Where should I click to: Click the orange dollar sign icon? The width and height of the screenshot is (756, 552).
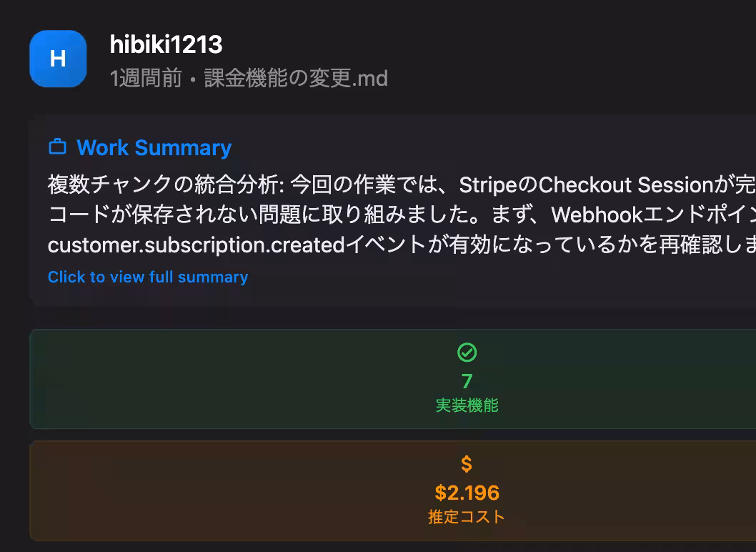click(x=467, y=464)
